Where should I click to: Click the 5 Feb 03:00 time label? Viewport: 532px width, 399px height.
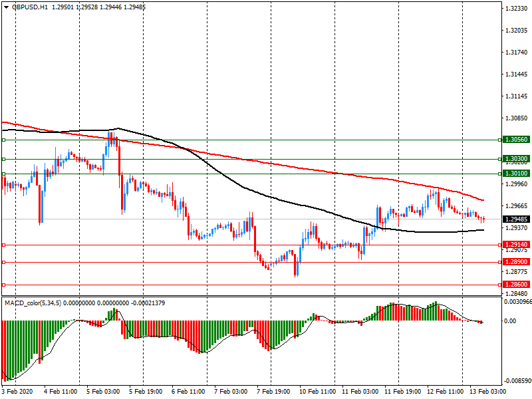coord(103,392)
